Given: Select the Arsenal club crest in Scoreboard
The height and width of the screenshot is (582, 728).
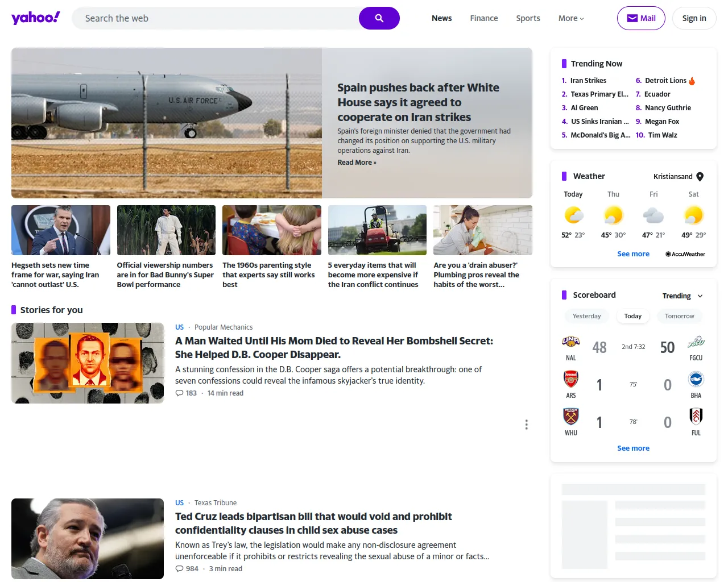Looking at the screenshot, I should pyautogui.click(x=570, y=380).
